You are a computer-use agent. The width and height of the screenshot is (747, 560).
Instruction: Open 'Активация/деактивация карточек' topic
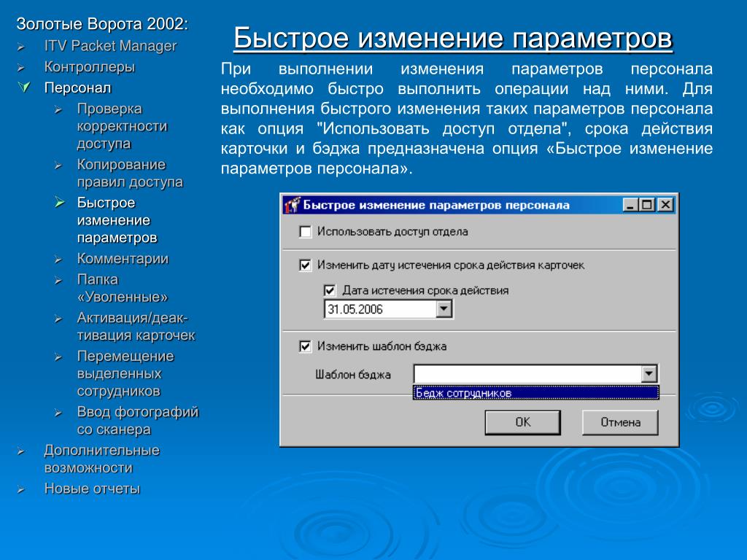[136, 326]
